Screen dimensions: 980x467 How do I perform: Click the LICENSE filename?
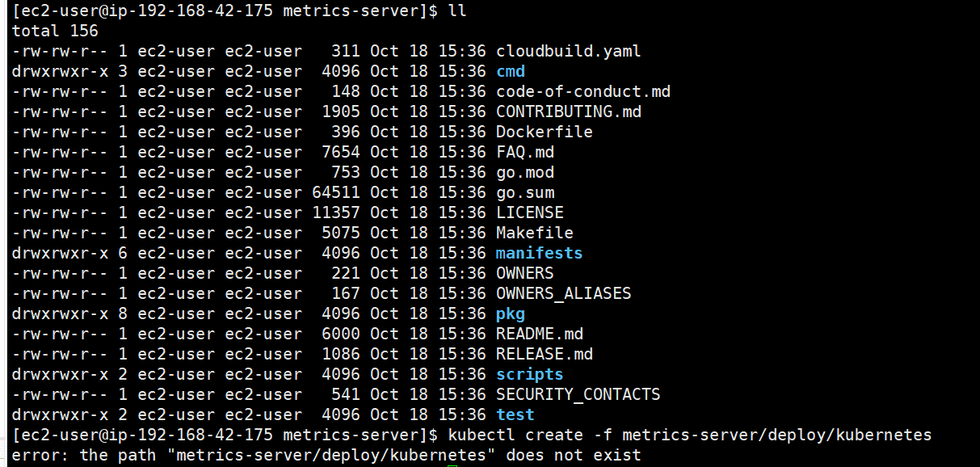529,212
